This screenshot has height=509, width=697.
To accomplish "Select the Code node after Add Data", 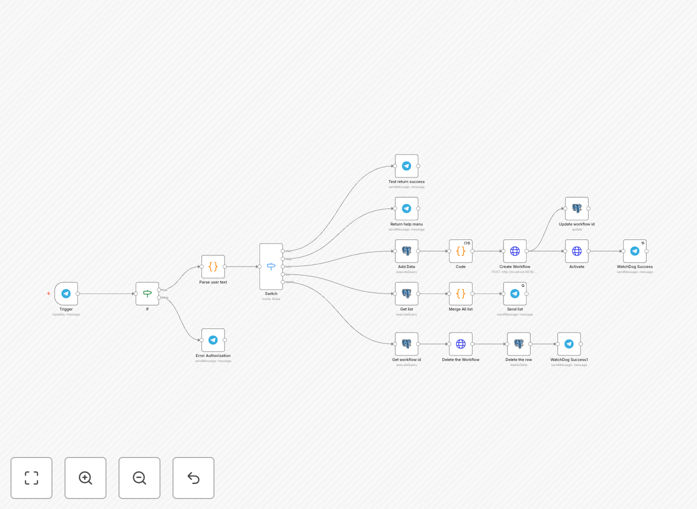I will coord(461,251).
